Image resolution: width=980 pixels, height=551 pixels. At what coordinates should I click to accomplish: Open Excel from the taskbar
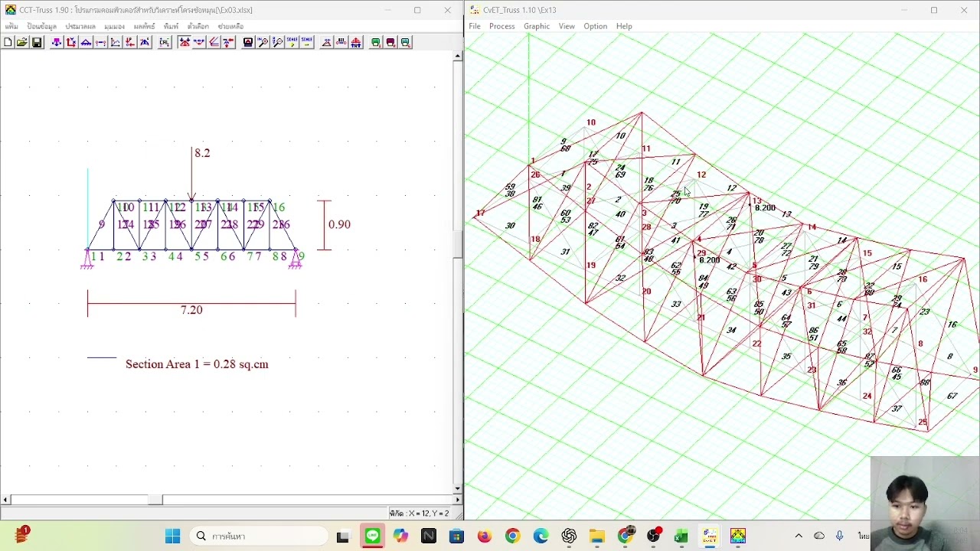pyautogui.click(x=681, y=536)
